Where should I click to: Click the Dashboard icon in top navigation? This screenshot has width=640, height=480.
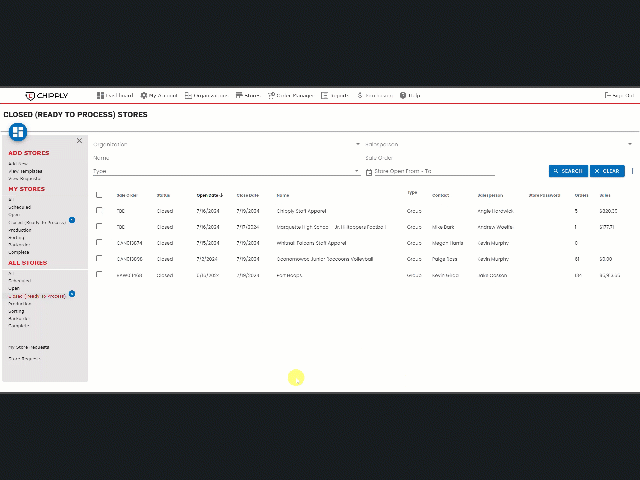[x=100, y=96]
